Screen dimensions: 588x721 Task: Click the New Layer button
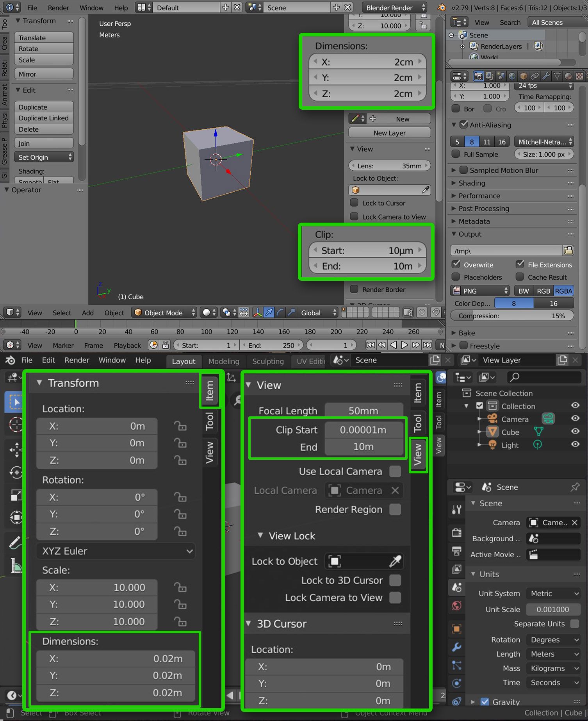coord(390,133)
